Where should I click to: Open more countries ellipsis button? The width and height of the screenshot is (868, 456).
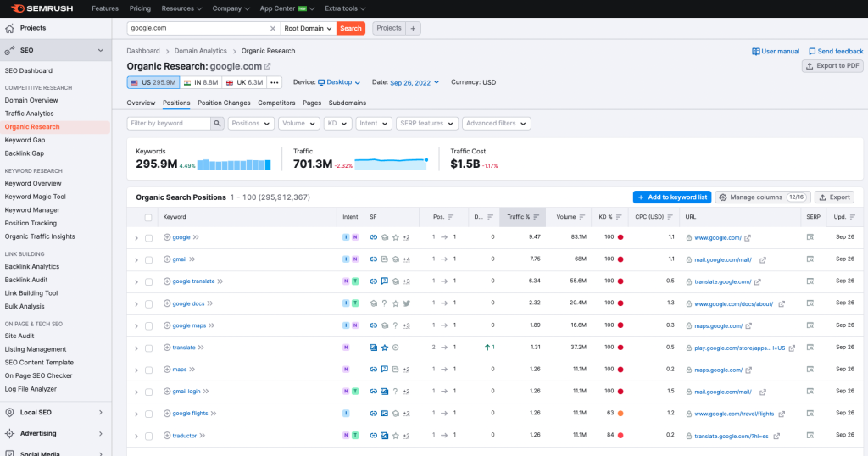[274, 82]
